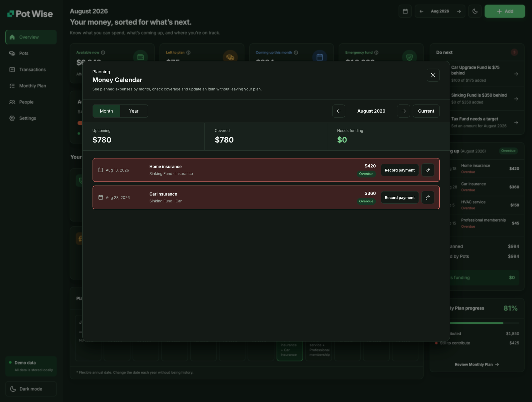532x402 pixels.
Task: Toggle theme with header moon icon
Action: coord(475,11)
